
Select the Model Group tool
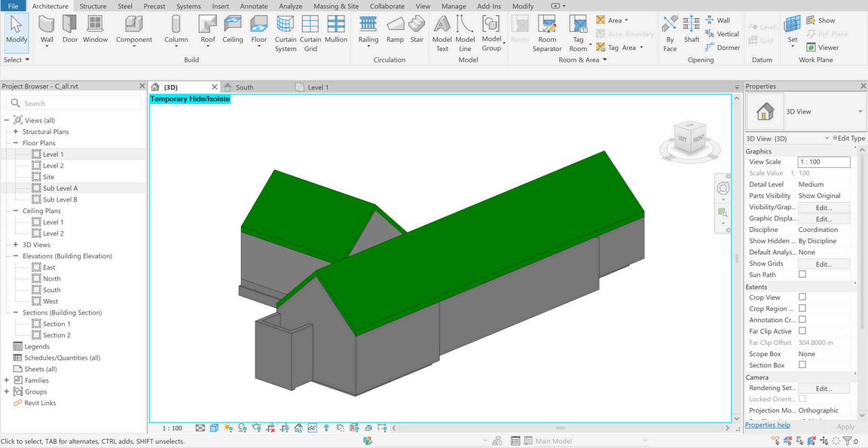coord(491,34)
